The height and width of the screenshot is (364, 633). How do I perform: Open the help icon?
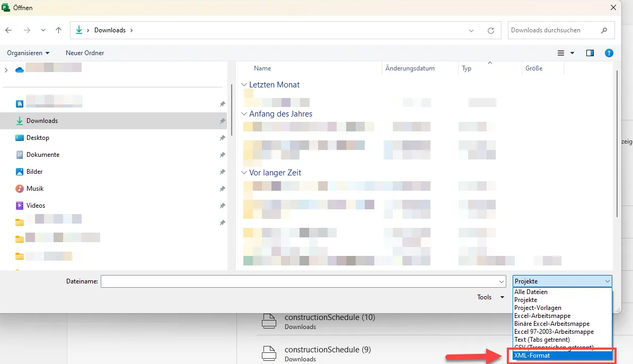click(609, 53)
